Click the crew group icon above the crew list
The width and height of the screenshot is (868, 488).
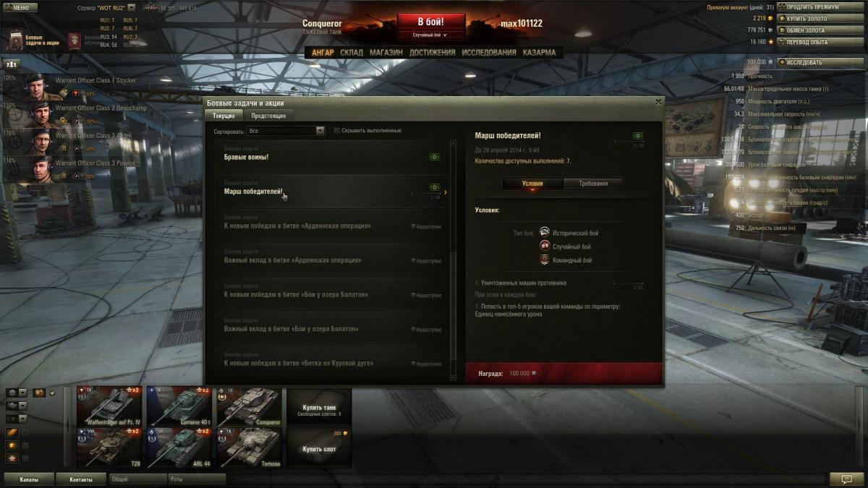[12, 64]
